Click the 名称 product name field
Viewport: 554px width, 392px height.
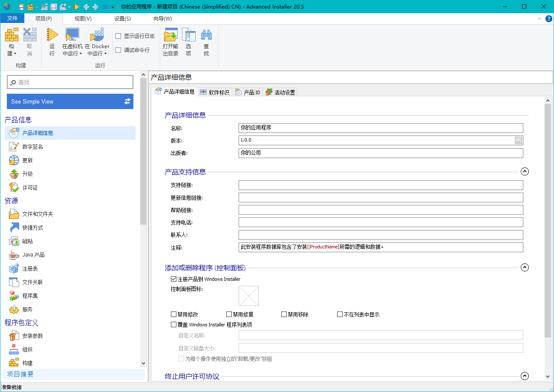(381, 128)
